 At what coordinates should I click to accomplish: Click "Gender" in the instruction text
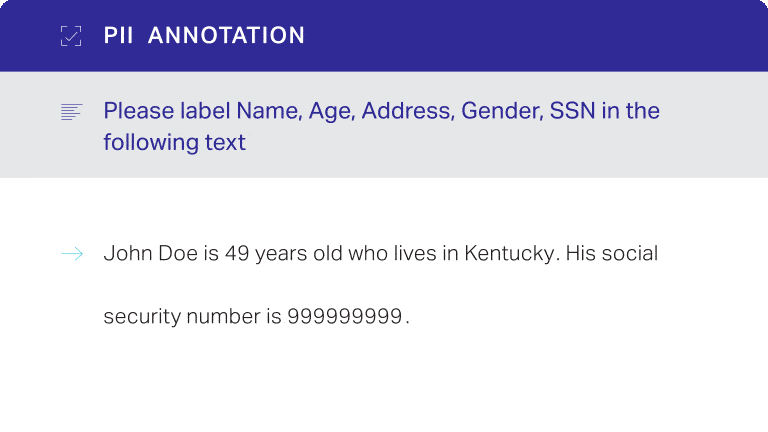click(x=500, y=111)
